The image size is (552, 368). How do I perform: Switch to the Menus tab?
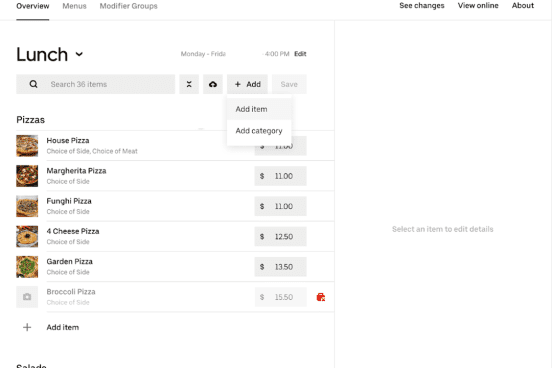click(74, 6)
